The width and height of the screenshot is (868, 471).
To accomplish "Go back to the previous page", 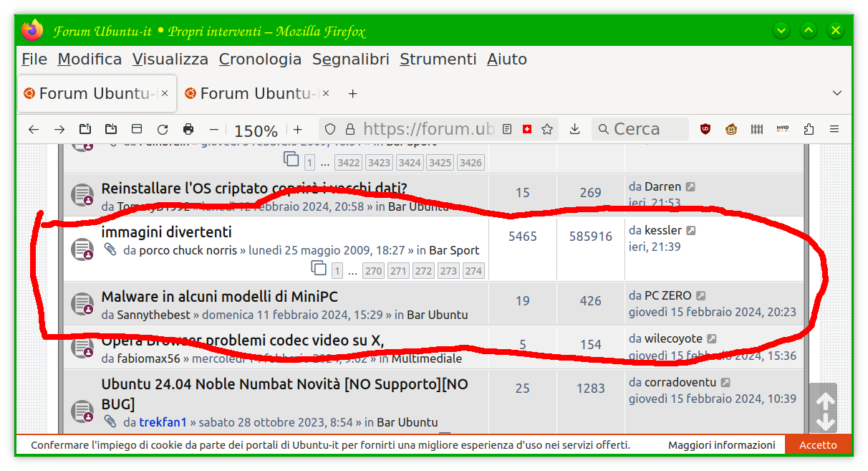I will click(34, 130).
